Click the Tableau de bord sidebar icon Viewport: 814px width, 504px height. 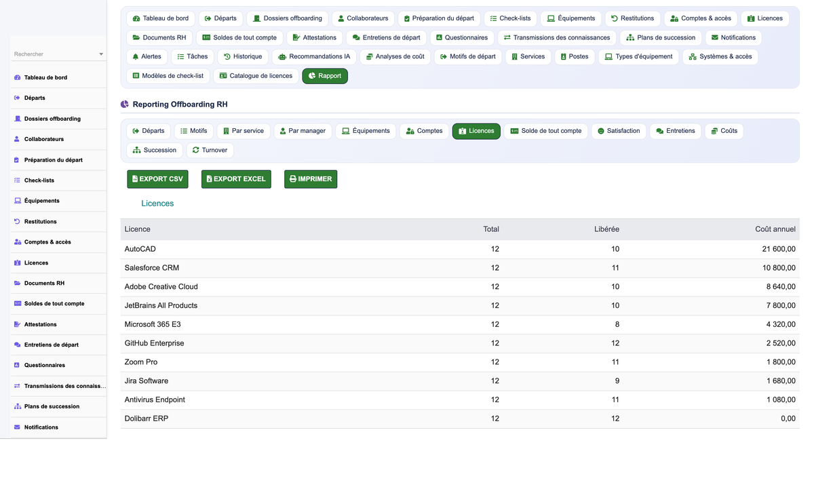(x=18, y=77)
